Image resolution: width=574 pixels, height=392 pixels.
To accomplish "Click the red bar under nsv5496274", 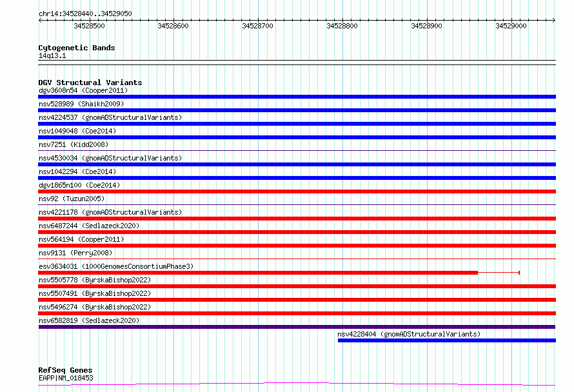I will [x=297, y=313].
